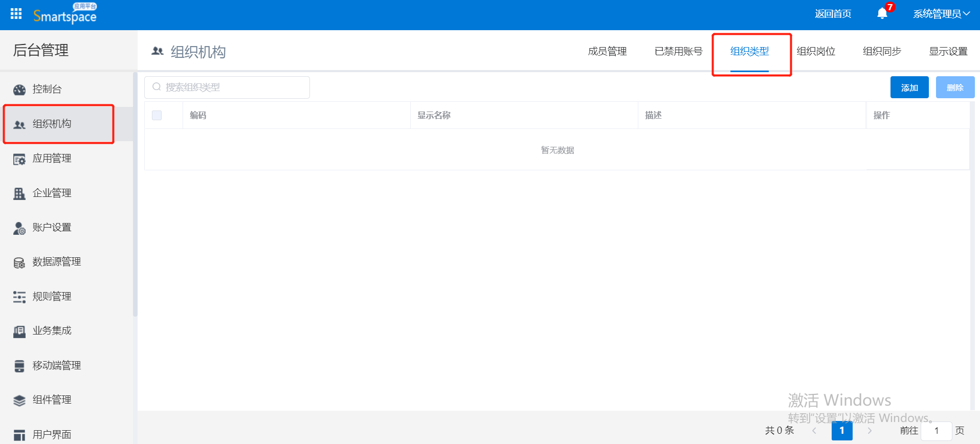The image size is (980, 444).
Task: Click the sidebar vertical scrollbar
Action: click(135, 194)
